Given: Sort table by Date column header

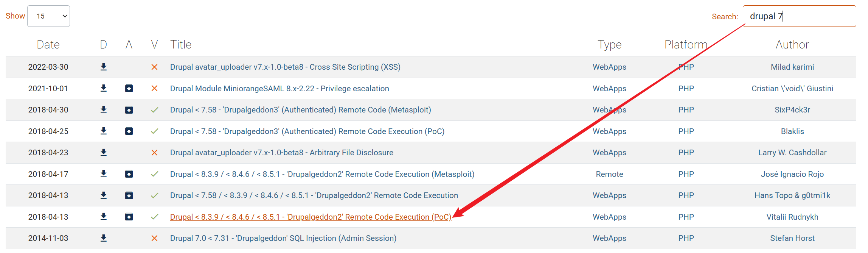Looking at the screenshot, I should pos(48,45).
